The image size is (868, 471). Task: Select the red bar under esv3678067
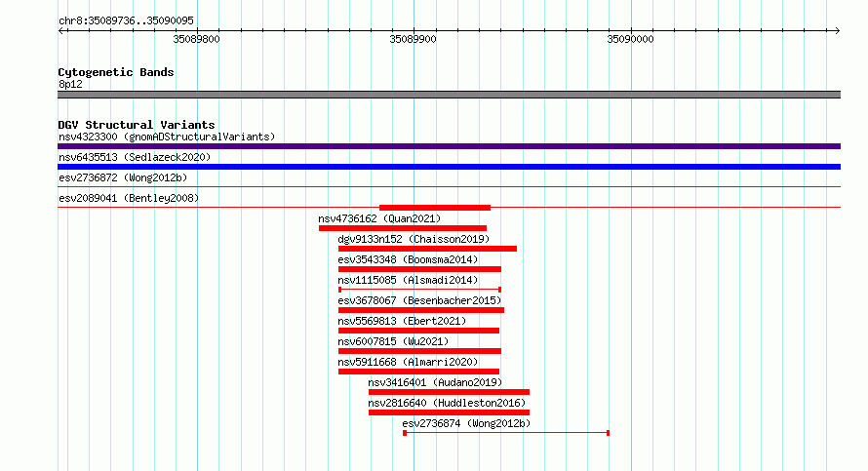coord(421,310)
